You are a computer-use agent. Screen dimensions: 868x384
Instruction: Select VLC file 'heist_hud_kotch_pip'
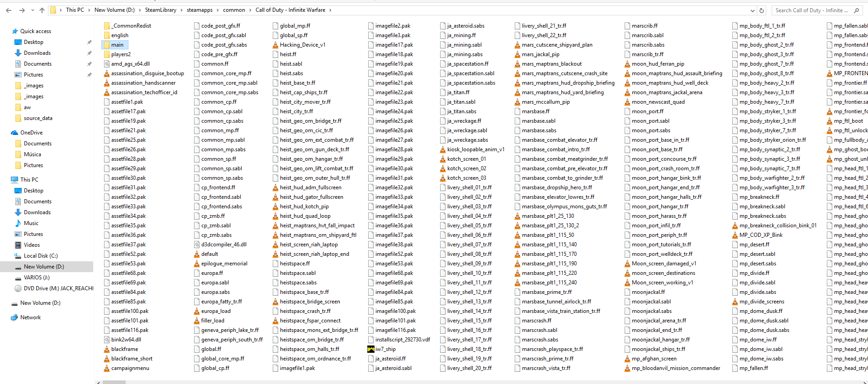point(304,206)
